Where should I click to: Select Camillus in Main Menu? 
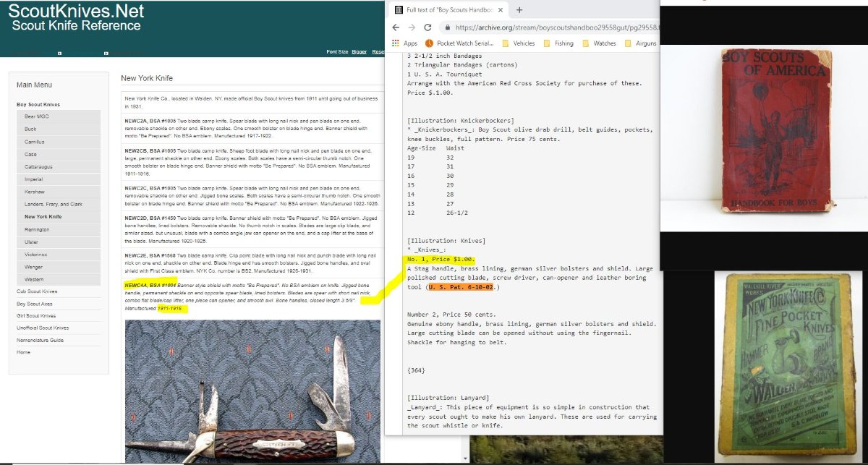58,141
